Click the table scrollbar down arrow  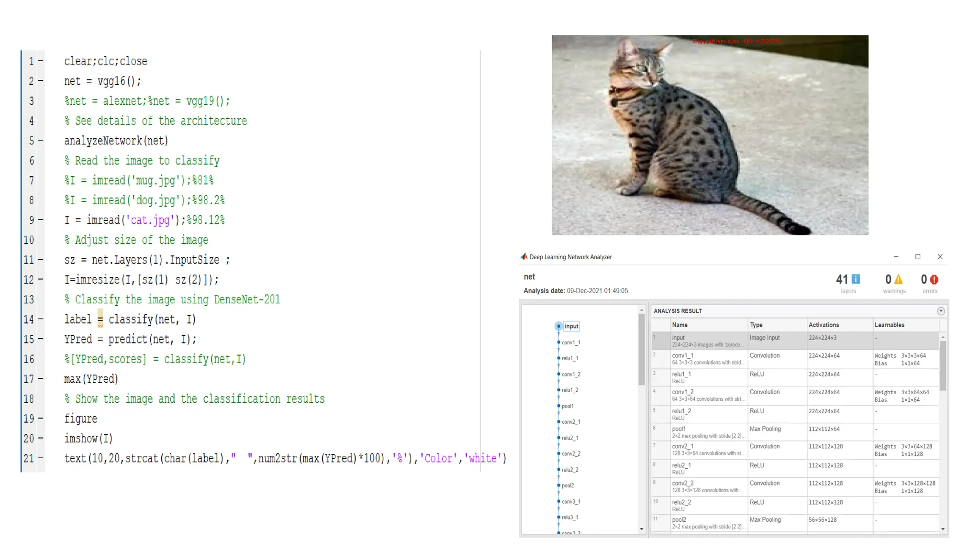coord(943,529)
